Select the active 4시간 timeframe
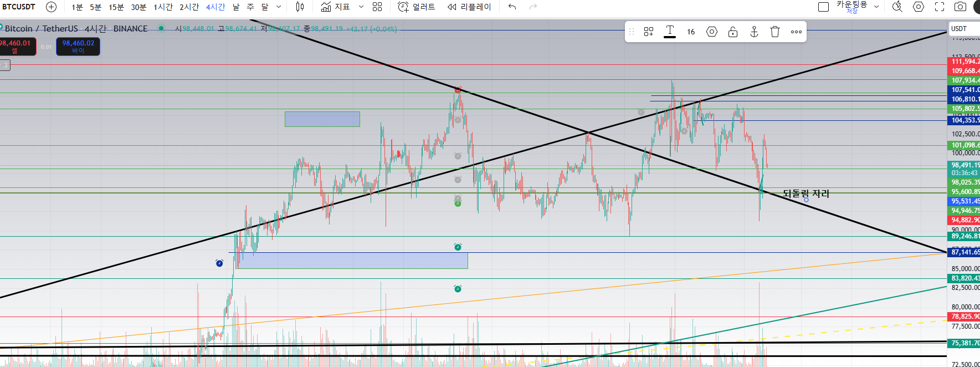This screenshot has width=980, height=367. (216, 7)
